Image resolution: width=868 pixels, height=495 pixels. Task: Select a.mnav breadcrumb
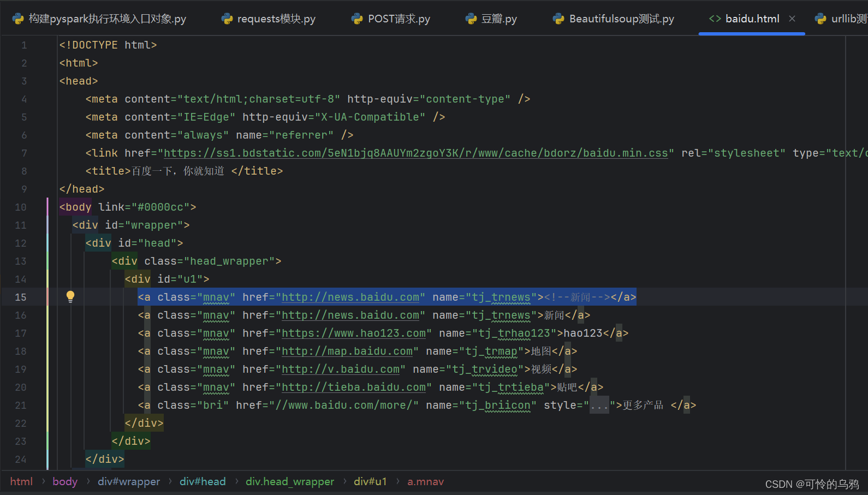426,481
